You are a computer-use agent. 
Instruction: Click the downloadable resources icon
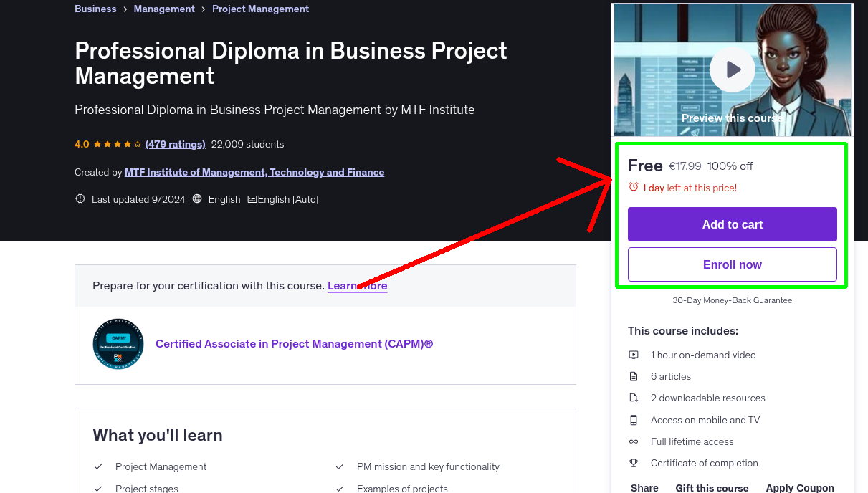tap(634, 398)
